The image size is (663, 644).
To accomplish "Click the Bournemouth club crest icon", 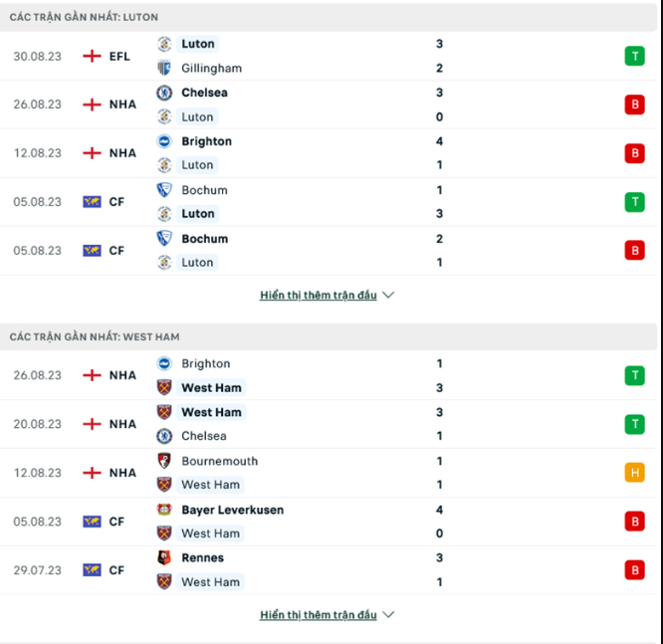I will coord(164,461).
